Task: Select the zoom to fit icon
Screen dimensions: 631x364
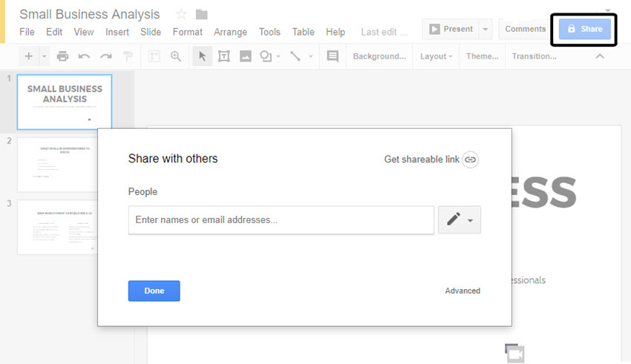Action: tap(154, 56)
